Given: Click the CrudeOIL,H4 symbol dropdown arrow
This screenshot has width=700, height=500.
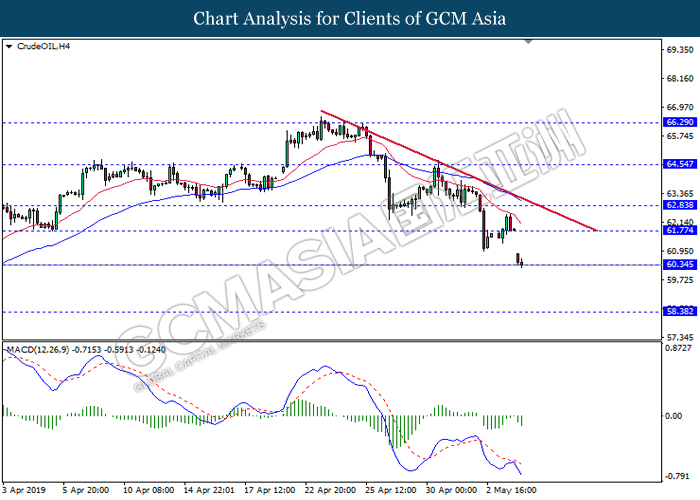Looking at the screenshot, I should coord(9,46).
